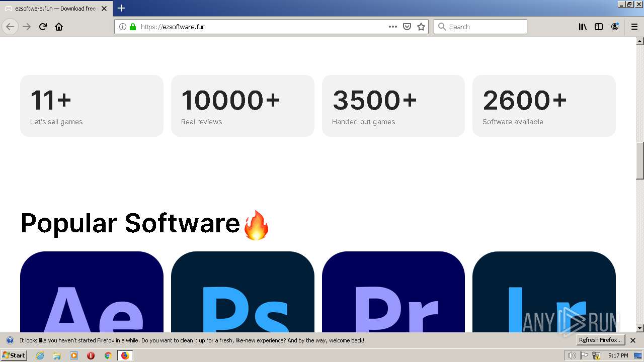Click the Action Center flag tray icon

(584, 355)
